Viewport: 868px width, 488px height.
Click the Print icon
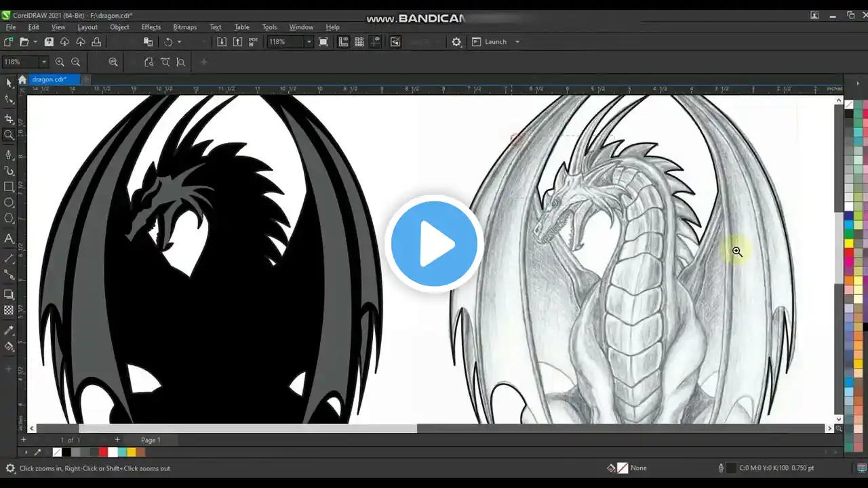click(96, 42)
